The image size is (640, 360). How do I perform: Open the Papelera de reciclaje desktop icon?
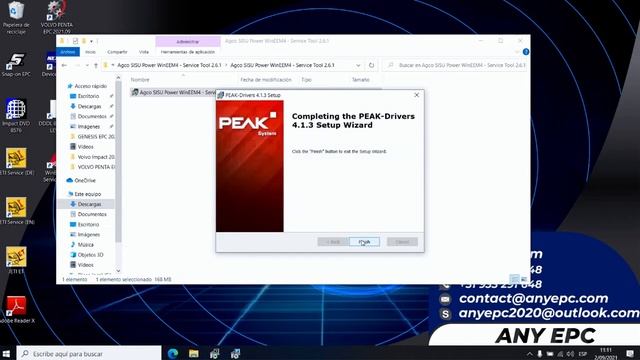pos(16,18)
